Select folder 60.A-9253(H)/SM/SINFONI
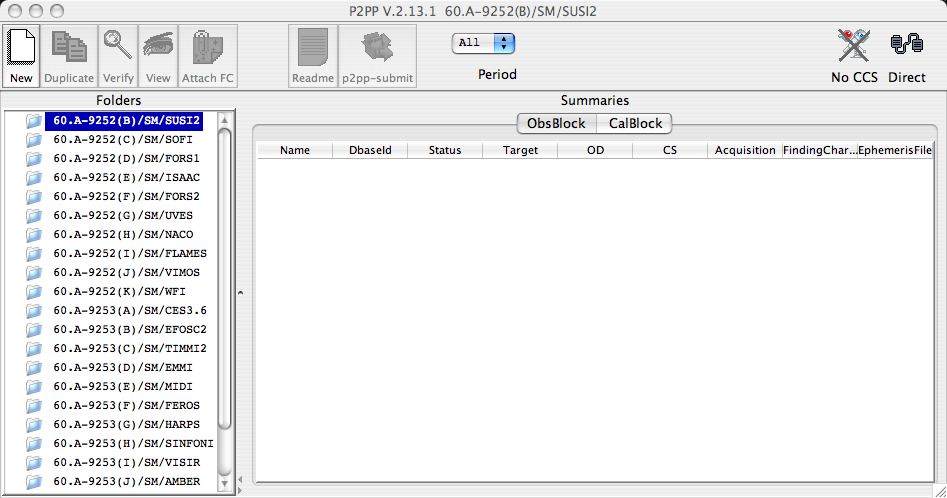 [133, 444]
